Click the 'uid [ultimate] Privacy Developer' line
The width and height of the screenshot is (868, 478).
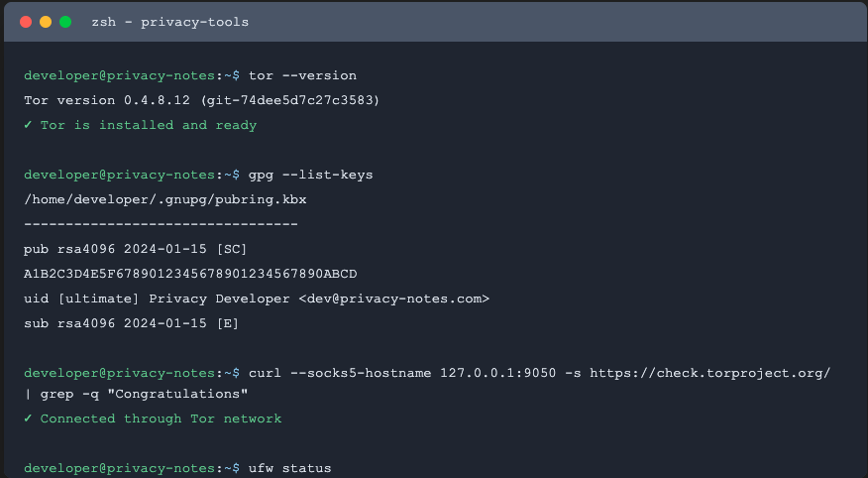257,299
